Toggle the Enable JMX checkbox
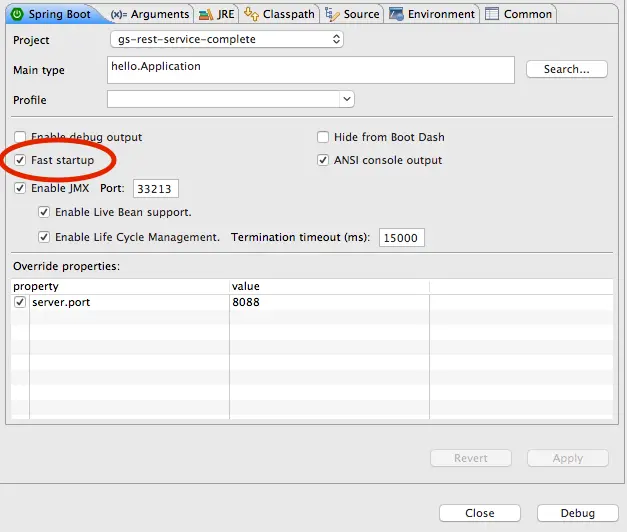Image resolution: width=627 pixels, height=532 pixels. pyautogui.click(x=20, y=188)
